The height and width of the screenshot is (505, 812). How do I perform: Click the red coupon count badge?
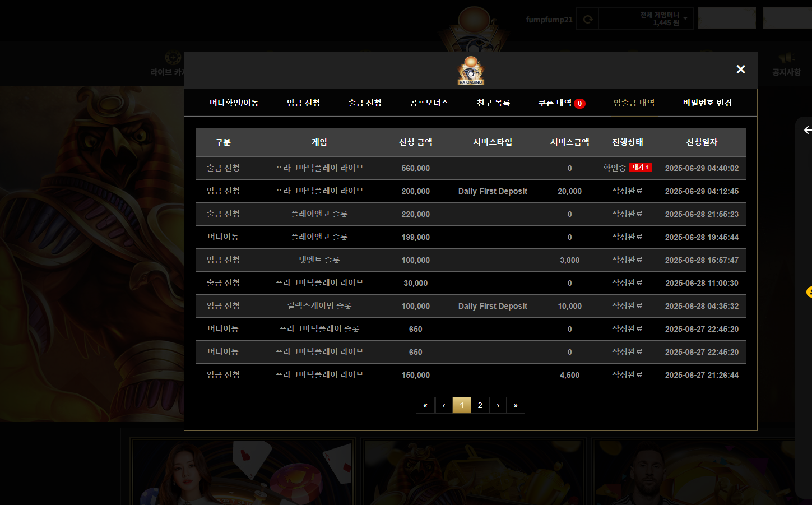[x=579, y=104]
